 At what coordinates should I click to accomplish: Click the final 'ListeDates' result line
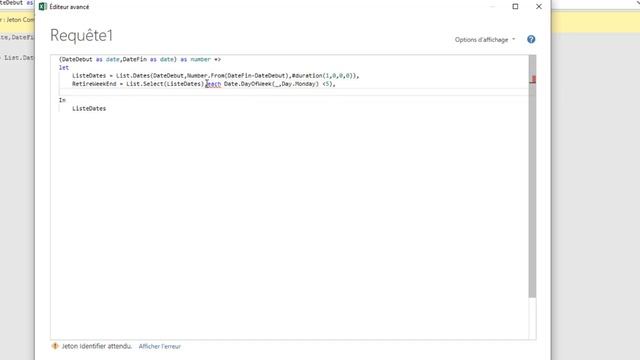[x=89, y=108]
